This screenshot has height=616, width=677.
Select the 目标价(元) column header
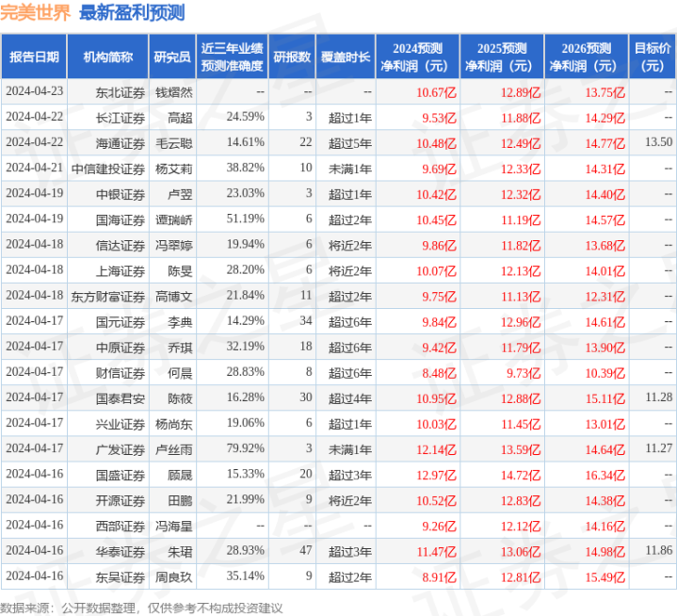[x=653, y=57]
